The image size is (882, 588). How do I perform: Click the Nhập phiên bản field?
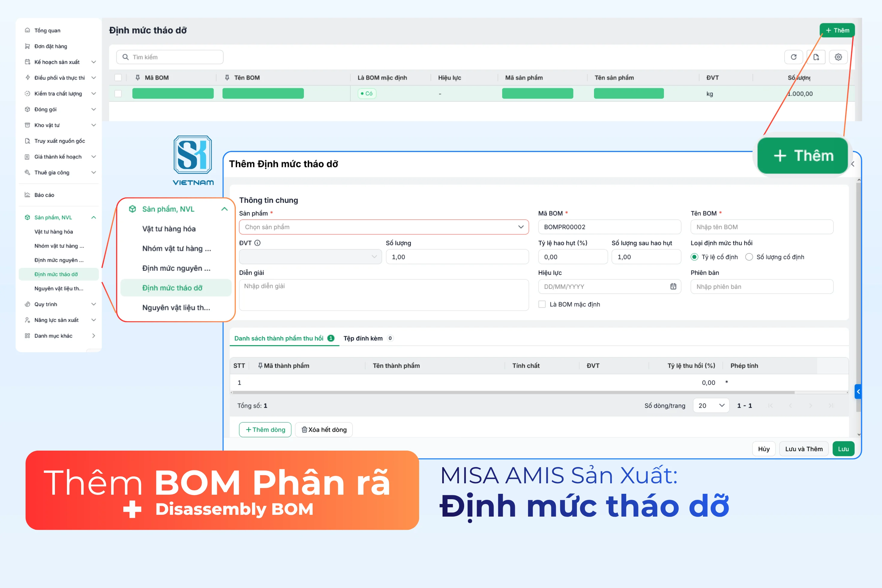(x=762, y=286)
